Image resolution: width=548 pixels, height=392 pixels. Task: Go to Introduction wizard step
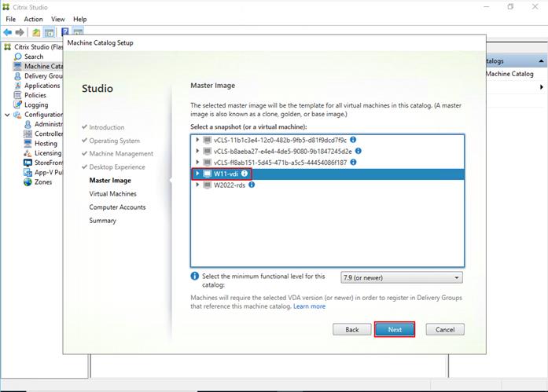107,127
